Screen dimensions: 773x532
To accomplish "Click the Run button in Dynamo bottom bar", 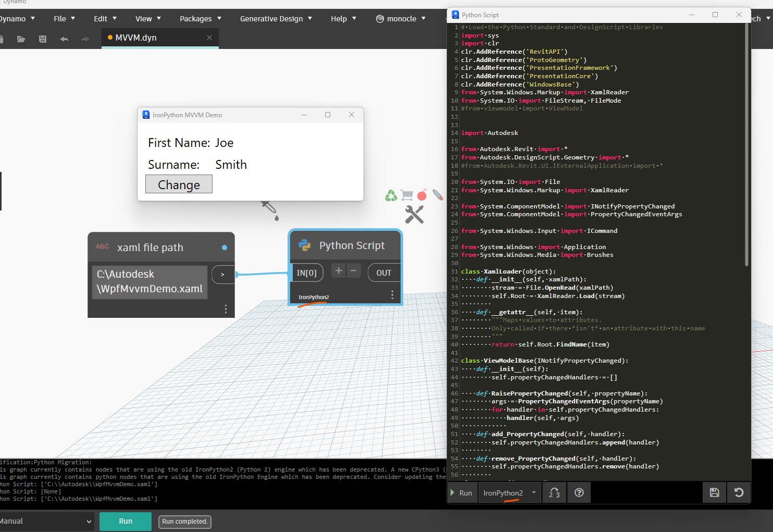I will pos(126,521).
